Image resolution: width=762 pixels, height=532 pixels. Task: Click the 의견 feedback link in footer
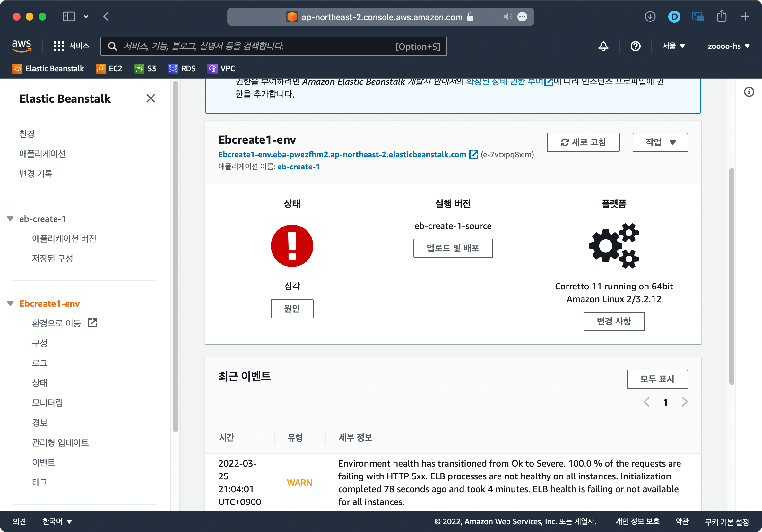point(19,521)
